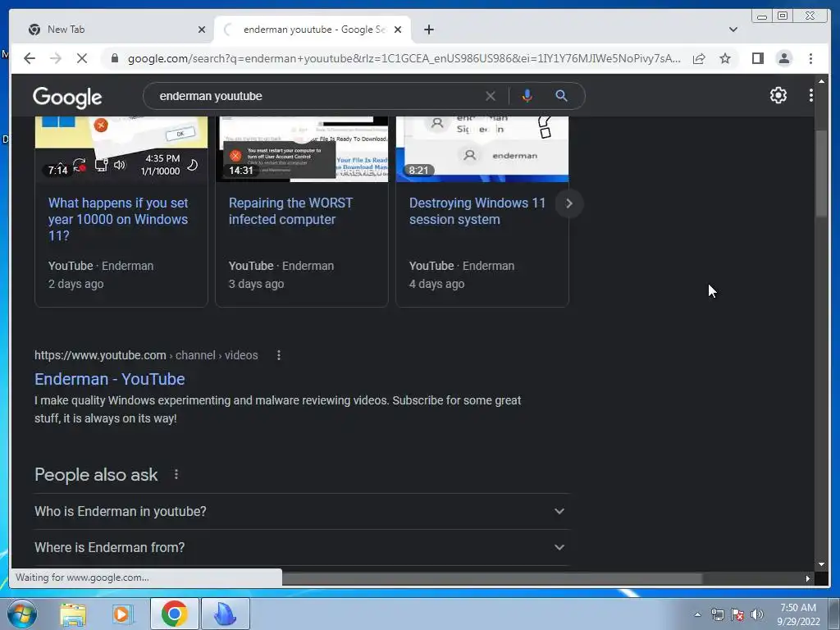Viewport: 840px width, 630px height.
Task: Open 'Destroying Windows 11 session system' video
Action: pyautogui.click(x=477, y=211)
